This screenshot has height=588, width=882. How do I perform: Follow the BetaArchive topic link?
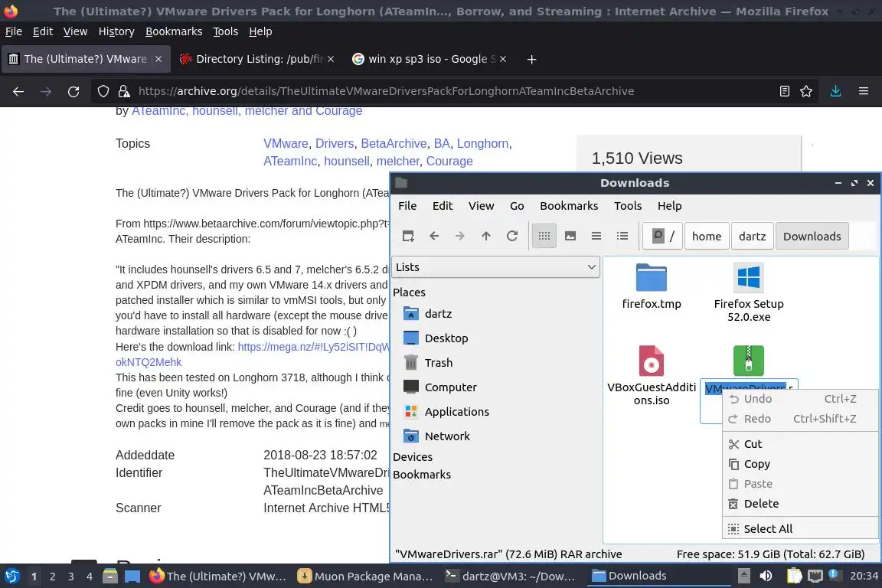click(x=394, y=143)
